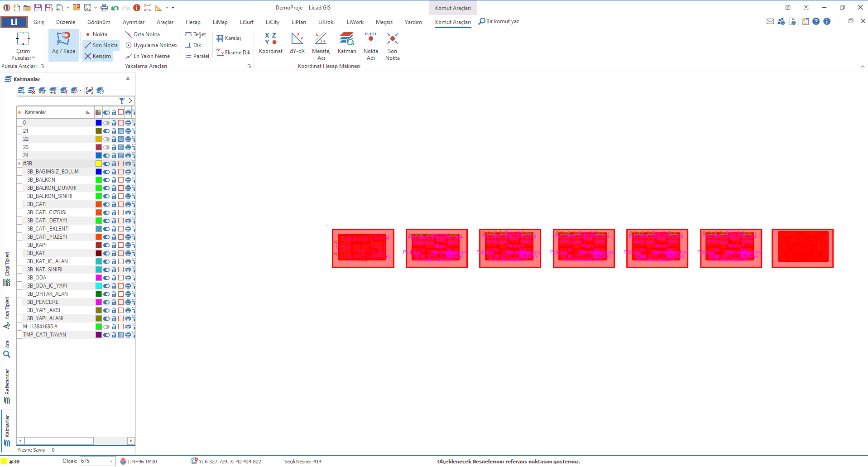Click the close-project folder icon with red X
The width and height of the screenshot is (868, 467).
77,8
